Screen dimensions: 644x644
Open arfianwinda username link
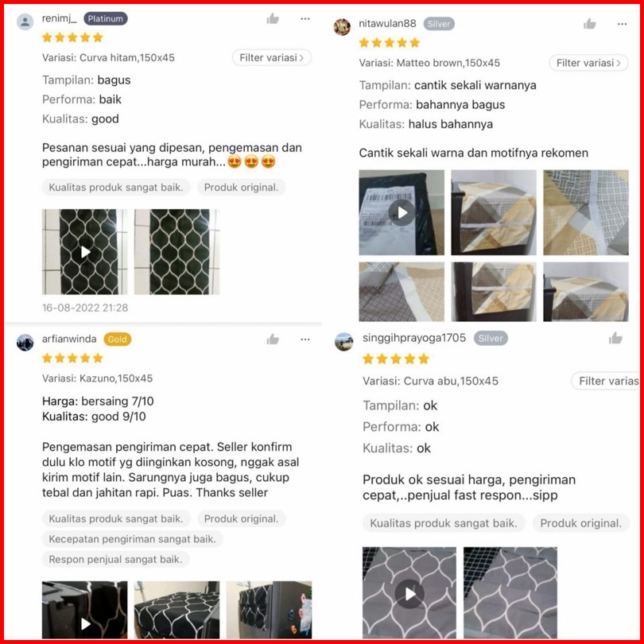pos(69,339)
